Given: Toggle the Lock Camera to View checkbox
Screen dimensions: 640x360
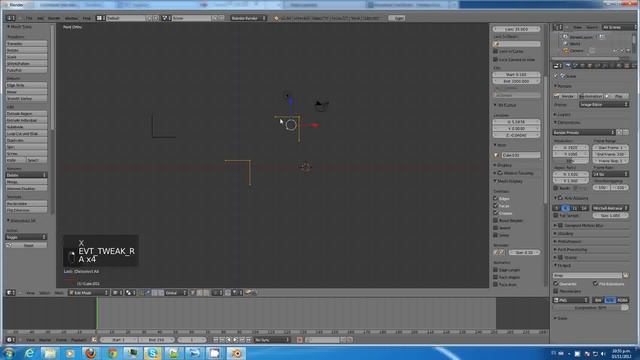Looking at the screenshot, I should tap(496, 60).
